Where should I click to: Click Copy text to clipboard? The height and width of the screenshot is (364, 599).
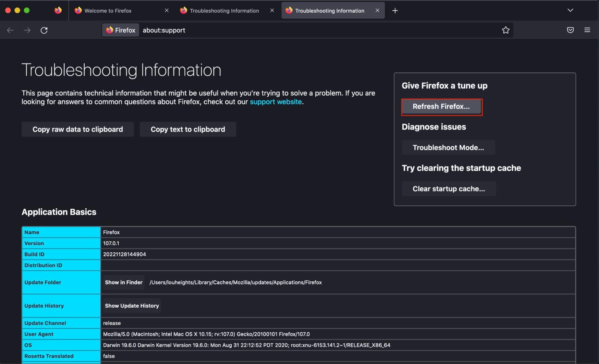pos(188,129)
